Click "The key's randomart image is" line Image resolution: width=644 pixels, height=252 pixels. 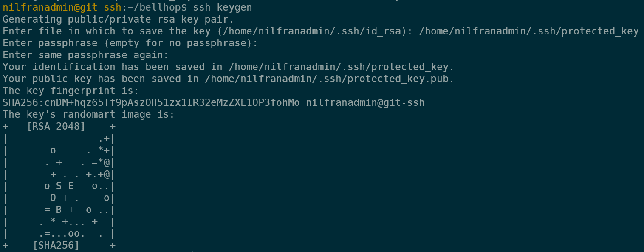88,114
